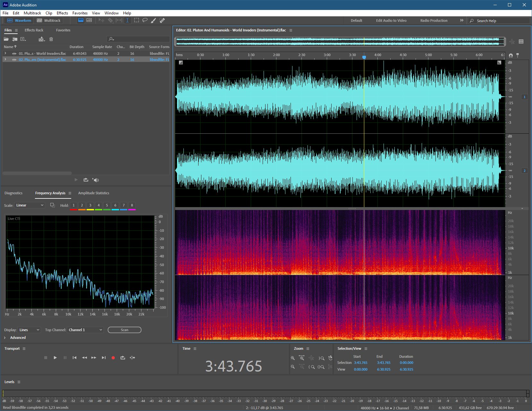
Task: Click the Insert into Multitrack icon
Action: [42, 39]
